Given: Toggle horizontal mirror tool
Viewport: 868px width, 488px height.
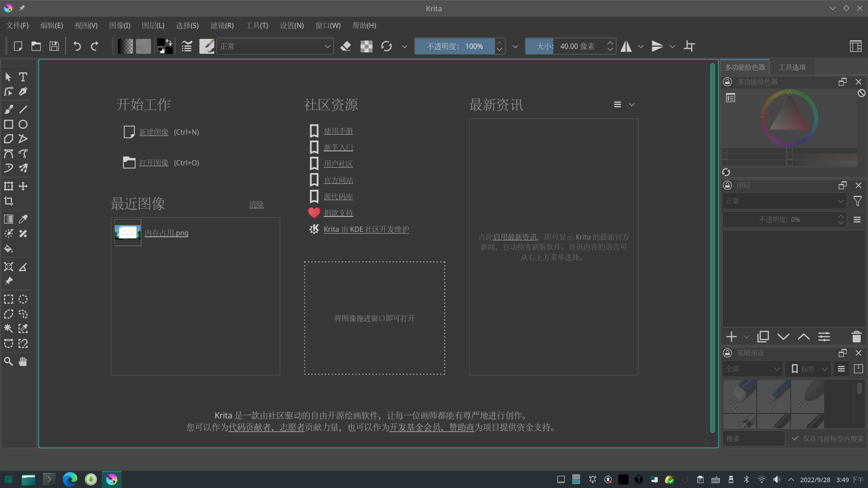Looking at the screenshot, I should click(x=626, y=46).
